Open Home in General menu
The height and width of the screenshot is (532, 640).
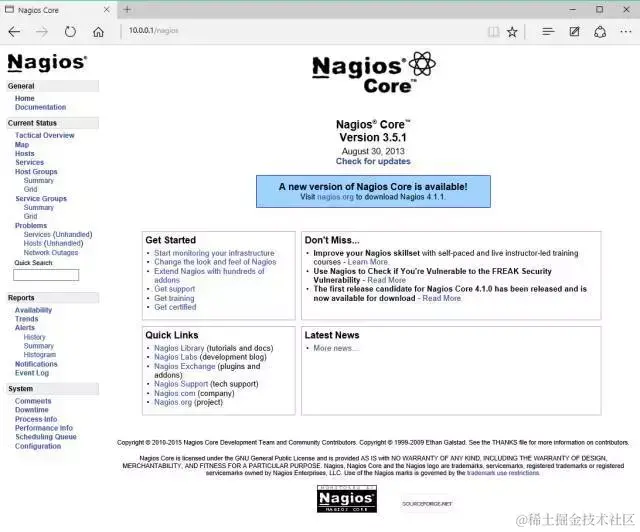click(24, 98)
